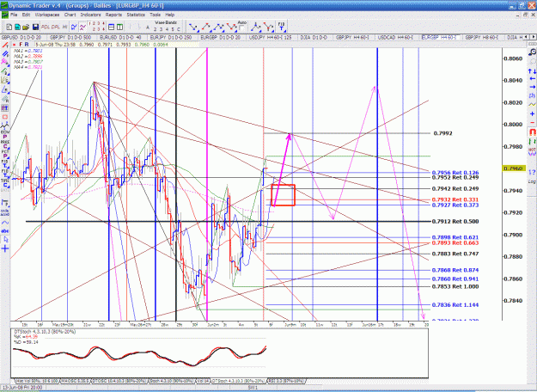The image size is (537, 392).
Task: Click the Save floppy disk icon
Action: (35, 27)
